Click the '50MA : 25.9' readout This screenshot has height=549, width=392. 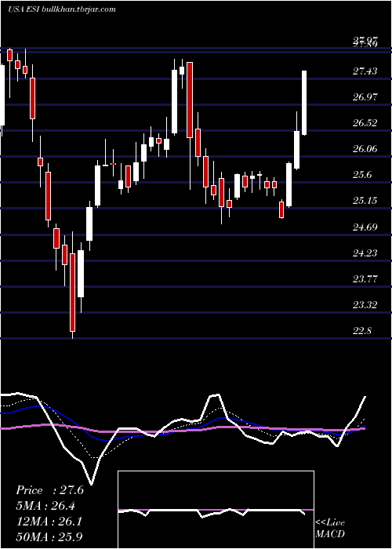49,536
